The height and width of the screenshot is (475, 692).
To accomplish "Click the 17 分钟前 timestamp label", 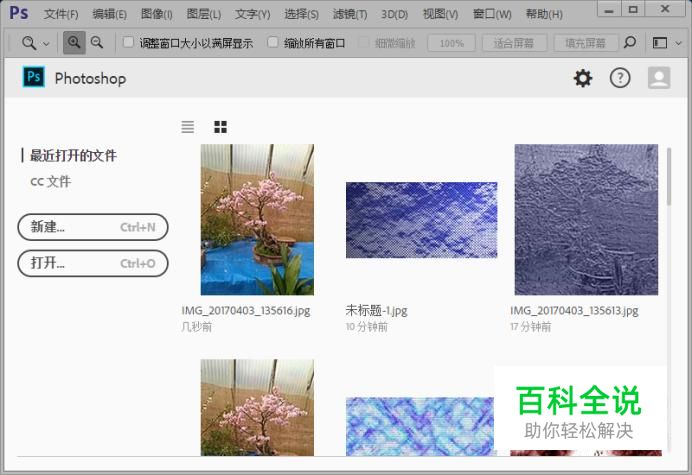I will [531, 327].
